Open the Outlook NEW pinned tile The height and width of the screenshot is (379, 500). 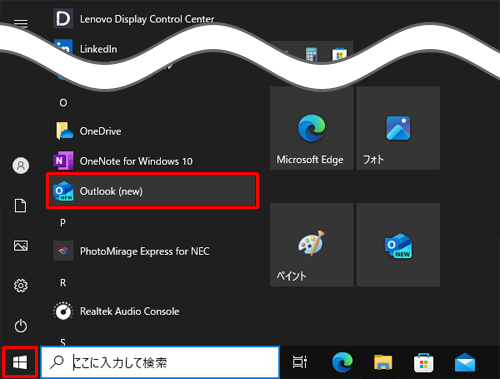click(398, 244)
